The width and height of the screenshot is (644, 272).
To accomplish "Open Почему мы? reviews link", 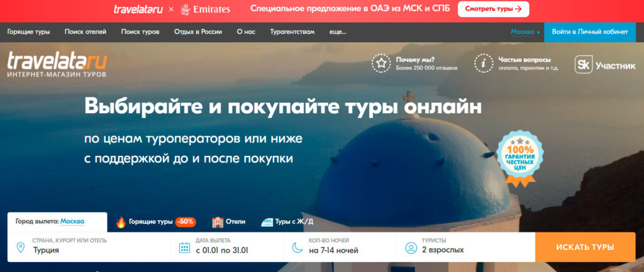I will (415, 60).
